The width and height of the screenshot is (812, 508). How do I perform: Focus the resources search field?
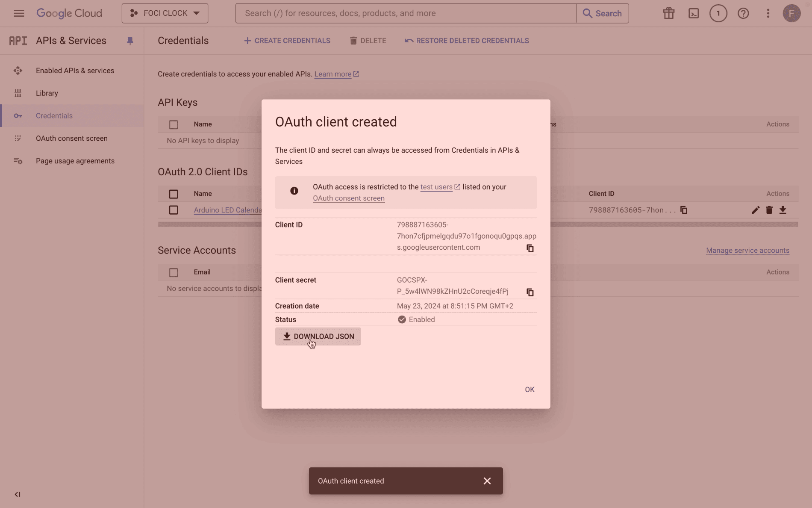pos(406,13)
